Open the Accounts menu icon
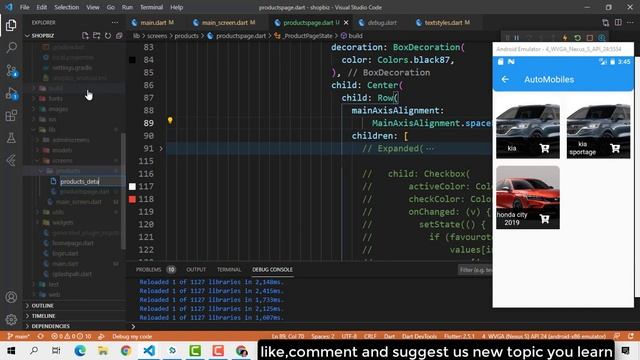Image resolution: width=640 pixels, height=360 pixels. (11, 297)
